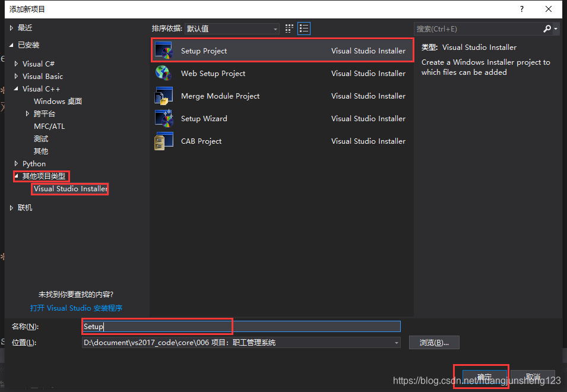This screenshot has height=392, width=567.
Task: Select the 最近 category label
Action: pyautogui.click(x=25, y=28)
